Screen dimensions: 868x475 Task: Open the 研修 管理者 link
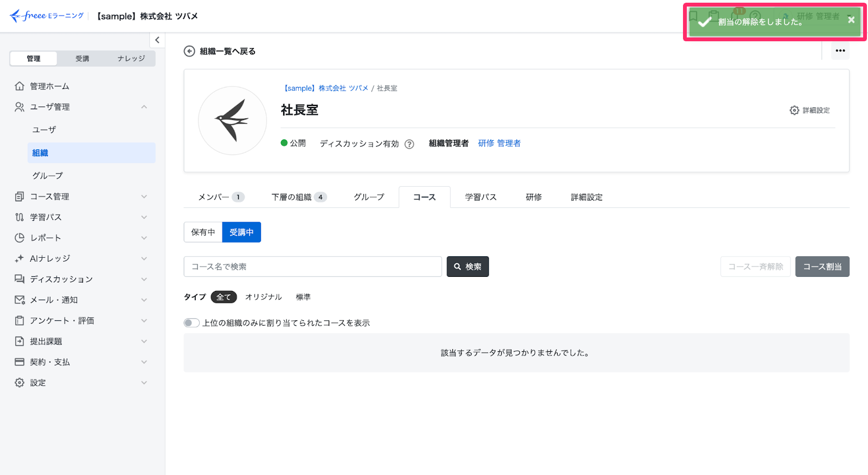click(499, 143)
